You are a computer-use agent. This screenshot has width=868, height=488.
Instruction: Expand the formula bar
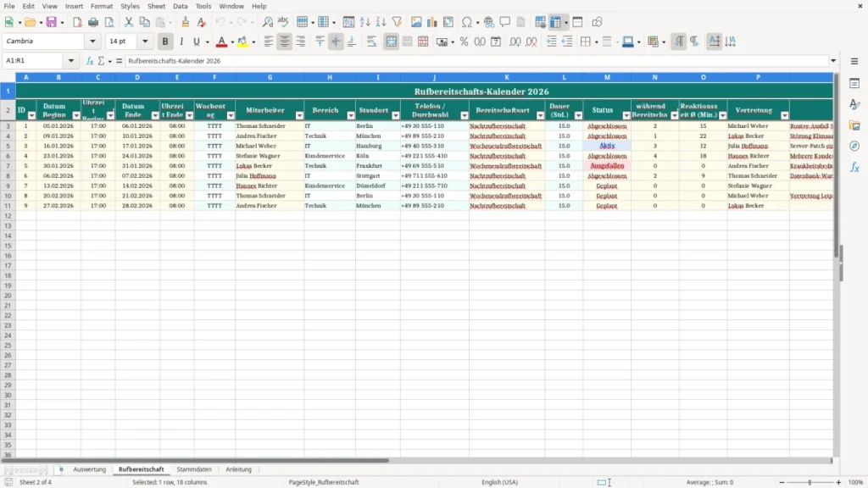pyautogui.click(x=833, y=61)
